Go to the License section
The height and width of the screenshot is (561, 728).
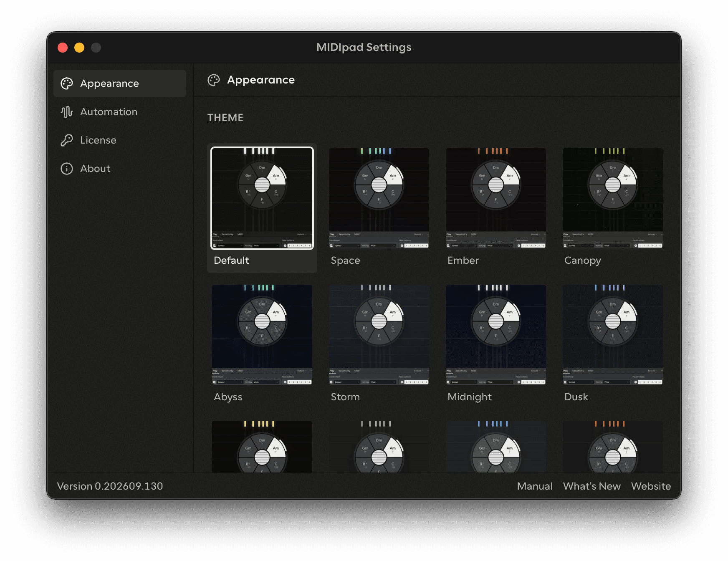(120, 140)
